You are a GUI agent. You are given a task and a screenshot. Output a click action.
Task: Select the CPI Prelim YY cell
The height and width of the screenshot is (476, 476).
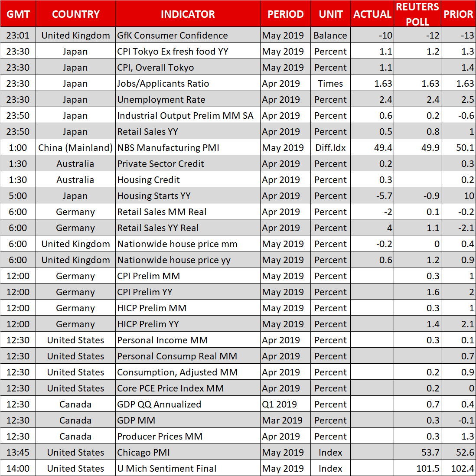[188, 292]
